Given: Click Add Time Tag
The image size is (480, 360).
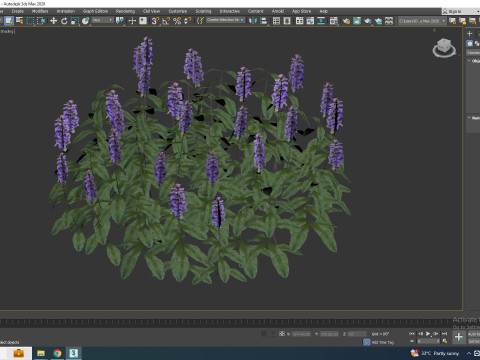Looking at the screenshot, I should click(383, 342).
